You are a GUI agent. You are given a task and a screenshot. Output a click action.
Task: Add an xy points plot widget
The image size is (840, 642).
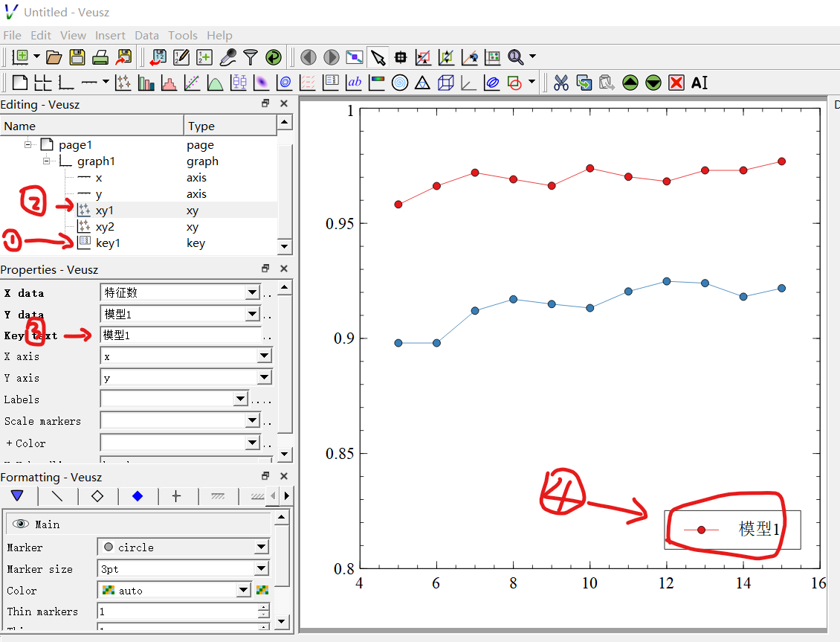[x=123, y=83]
